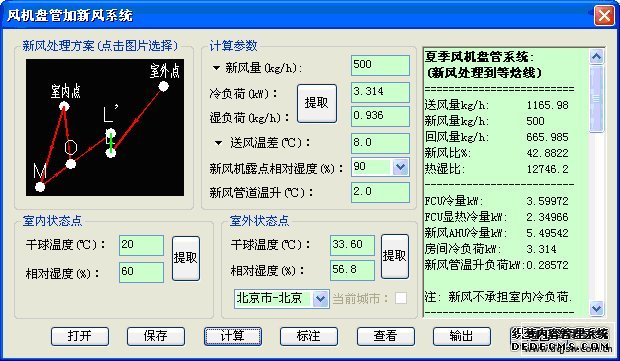Click outdoor 干球温度 field showing 33.60
This screenshot has height=361, width=620.
pos(352,245)
